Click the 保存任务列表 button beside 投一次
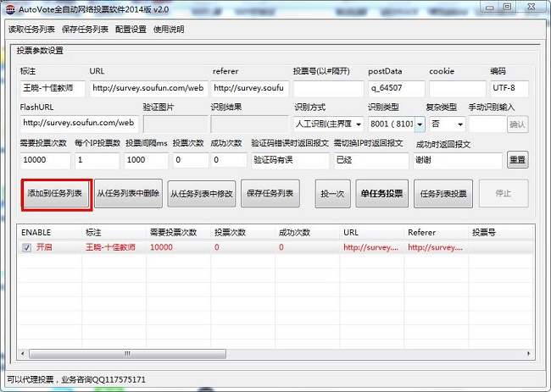The image size is (551, 392). 270,194
